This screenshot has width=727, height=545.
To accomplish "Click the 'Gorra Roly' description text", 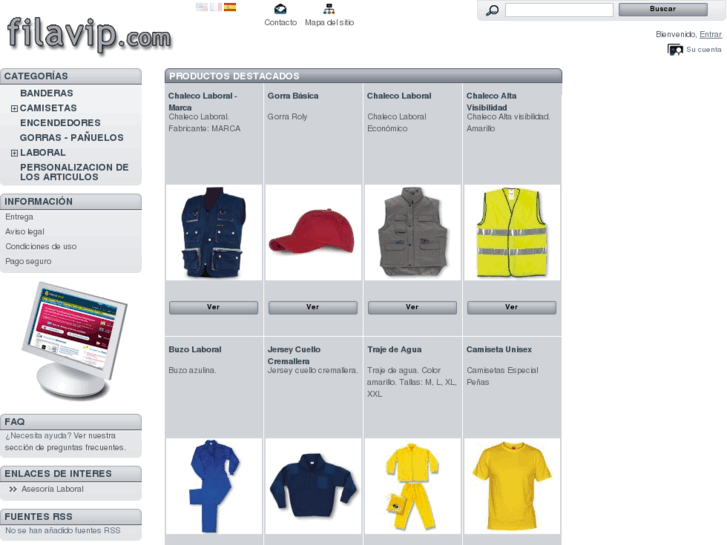I will click(x=287, y=117).
